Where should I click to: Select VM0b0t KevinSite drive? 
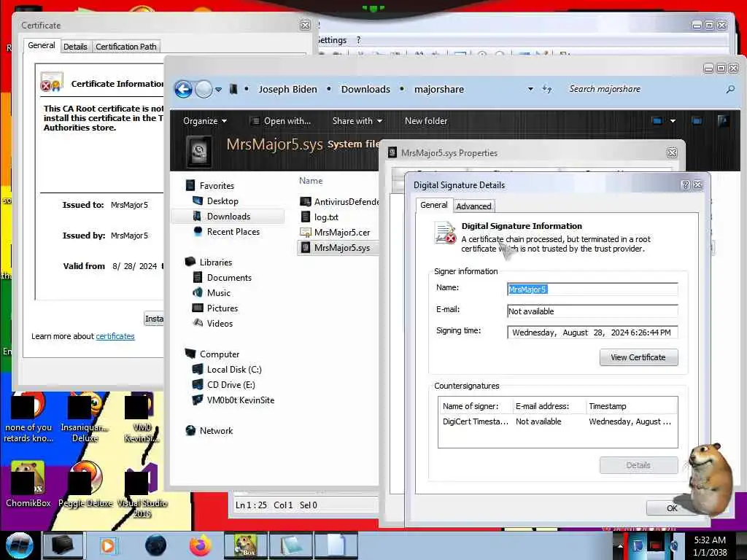(240, 400)
